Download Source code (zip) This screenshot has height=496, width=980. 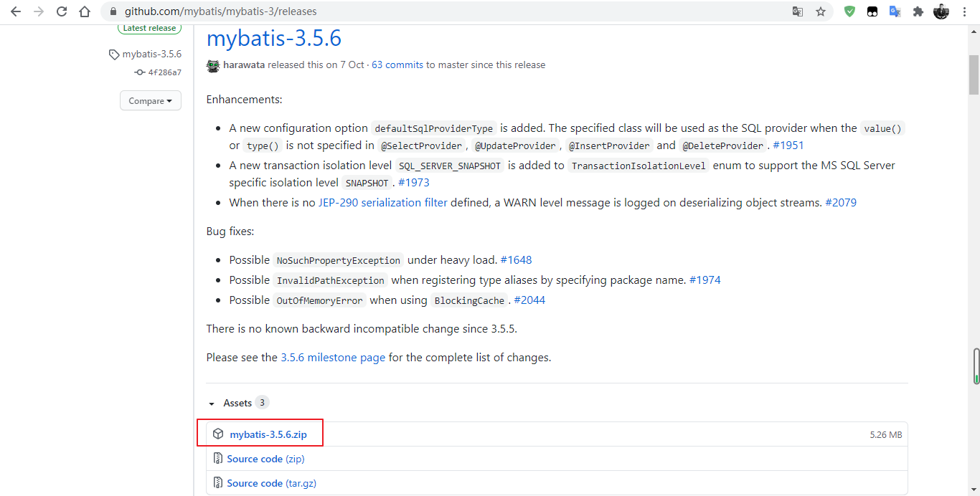pyautogui.click(x=265, y=459)
